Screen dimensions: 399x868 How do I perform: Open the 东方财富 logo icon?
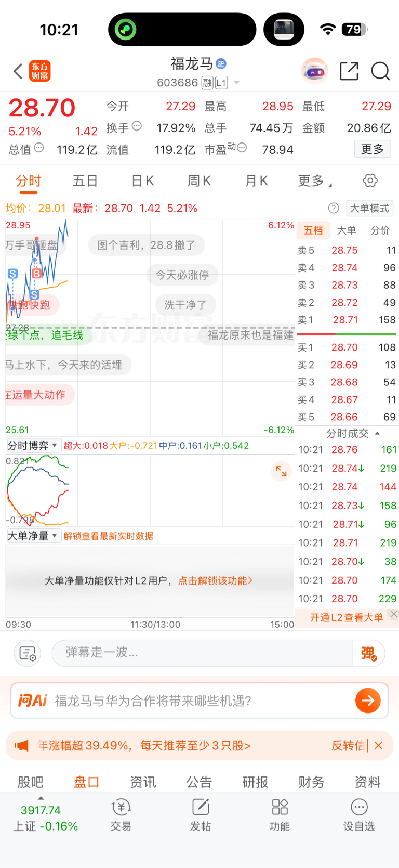(x=40, y=71)
